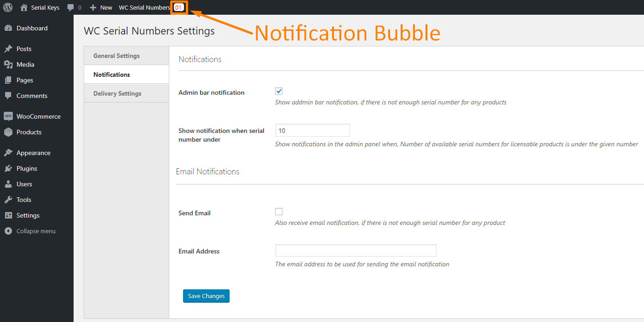Image resolution: width=644 pixels, height=322 pixels.
Task: Open the Users menu
Action: pos(24,184)
